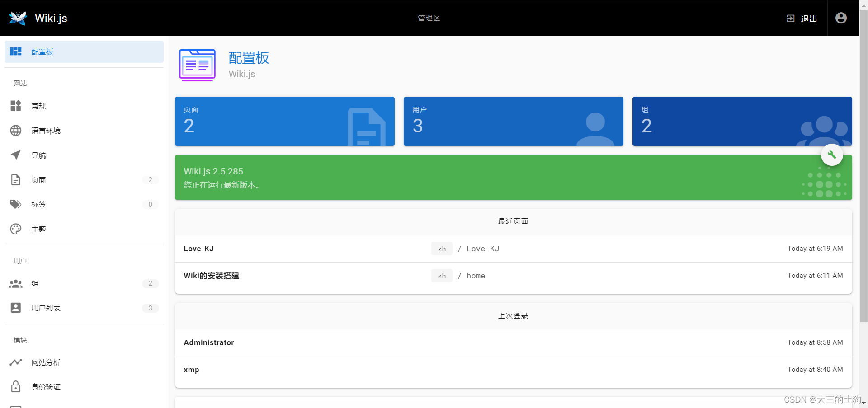Select the Administrator last login row
The height and width of the screenshot is (408, 868).
[x=513, y=342]
